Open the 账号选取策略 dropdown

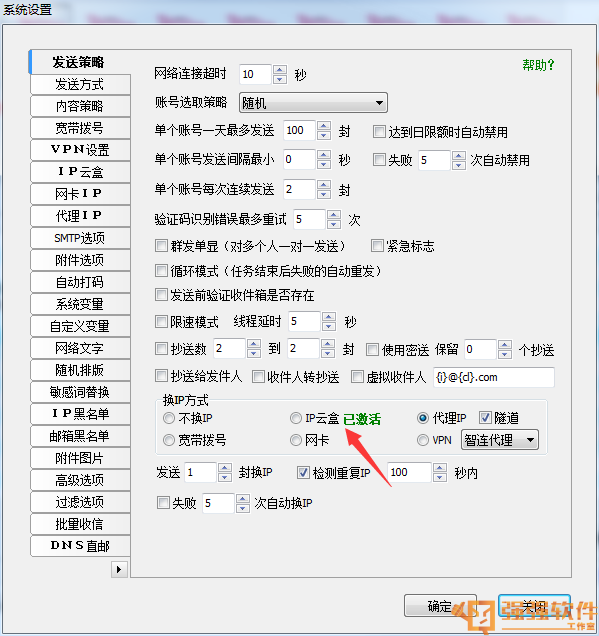click(x=313, y=103)
